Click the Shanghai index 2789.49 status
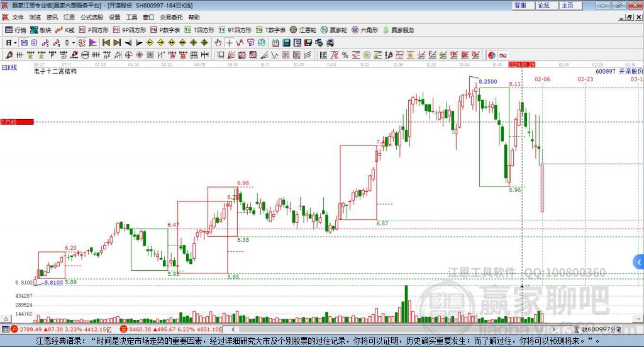The width and height of the screenshot is (644, 347). (x=62, y=329)
